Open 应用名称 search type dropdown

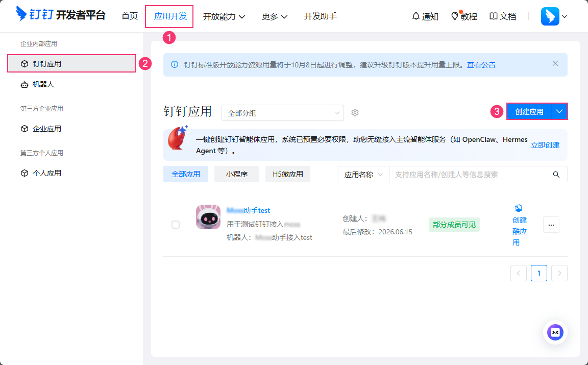(x=363, y=175)
